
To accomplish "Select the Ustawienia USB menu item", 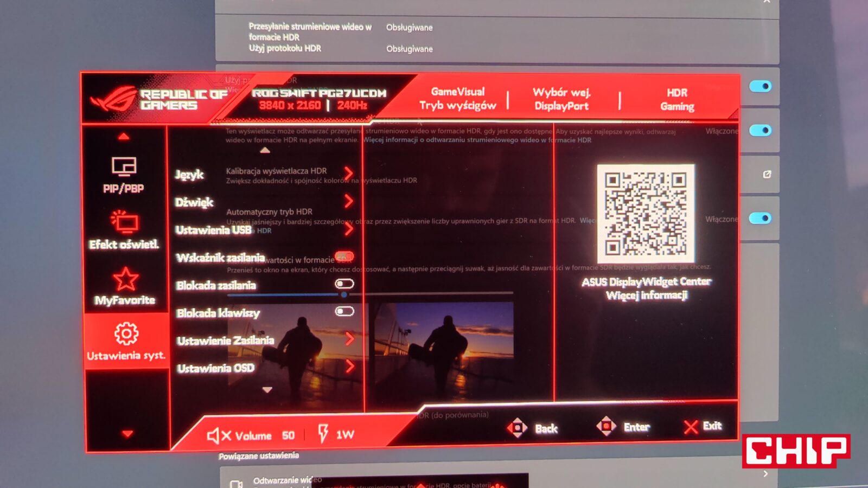I will tap(213, 230).
